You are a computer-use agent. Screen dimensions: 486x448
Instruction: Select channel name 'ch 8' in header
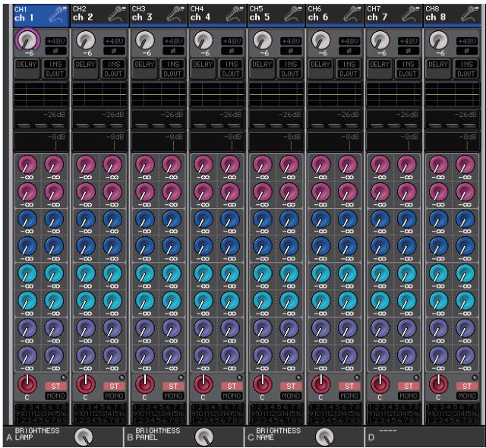coord(435,17)
